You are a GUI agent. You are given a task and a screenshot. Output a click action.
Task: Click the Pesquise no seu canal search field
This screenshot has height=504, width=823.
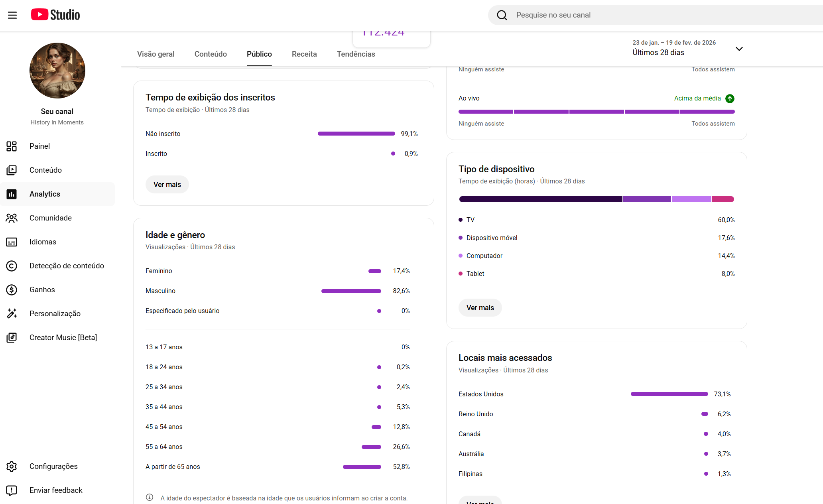pyautogui.click(x=638, y=15)
